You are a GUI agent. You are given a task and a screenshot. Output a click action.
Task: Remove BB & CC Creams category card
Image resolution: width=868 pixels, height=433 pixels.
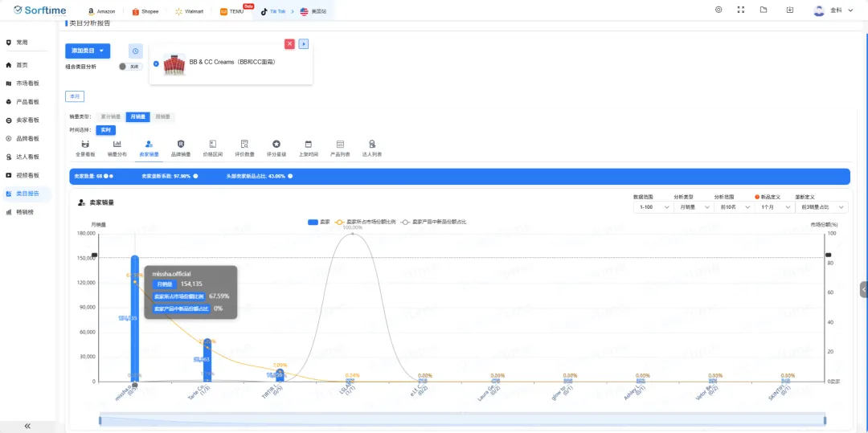click(289, 43)
